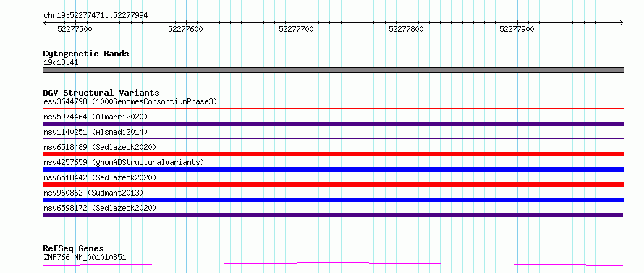This screenshot has width=644, height=273.
Task: Click the blue bar under nsv4257659
Action: coord(333,169)
